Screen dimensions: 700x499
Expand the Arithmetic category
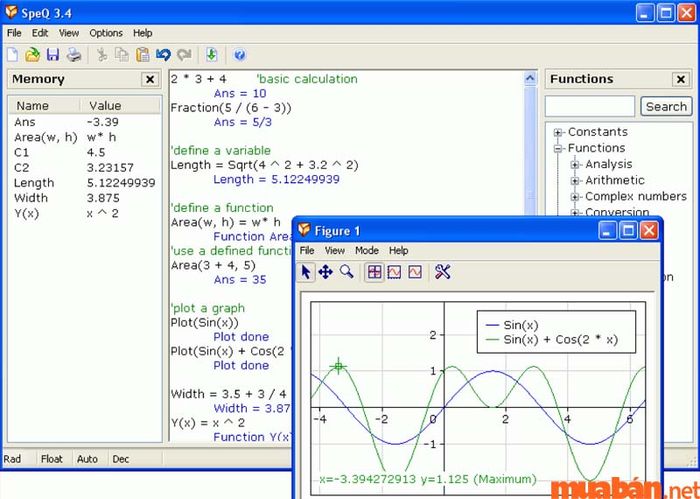575,181
